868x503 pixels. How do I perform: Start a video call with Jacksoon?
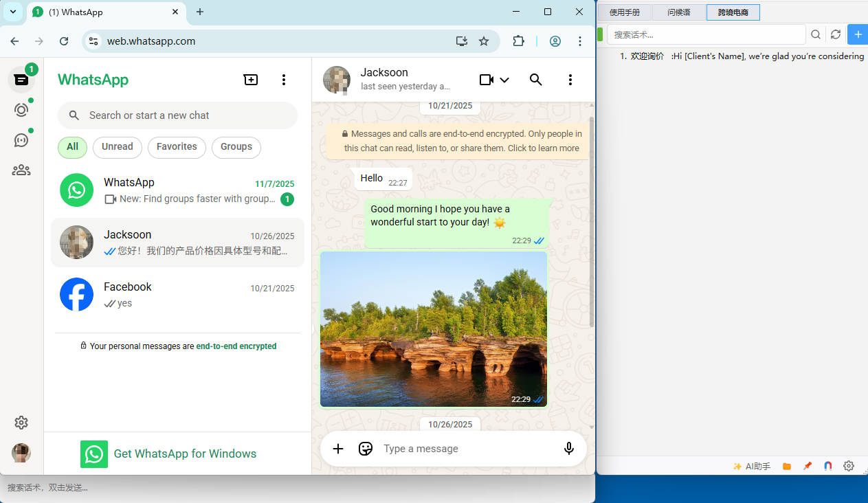click(x=487, y=80)
